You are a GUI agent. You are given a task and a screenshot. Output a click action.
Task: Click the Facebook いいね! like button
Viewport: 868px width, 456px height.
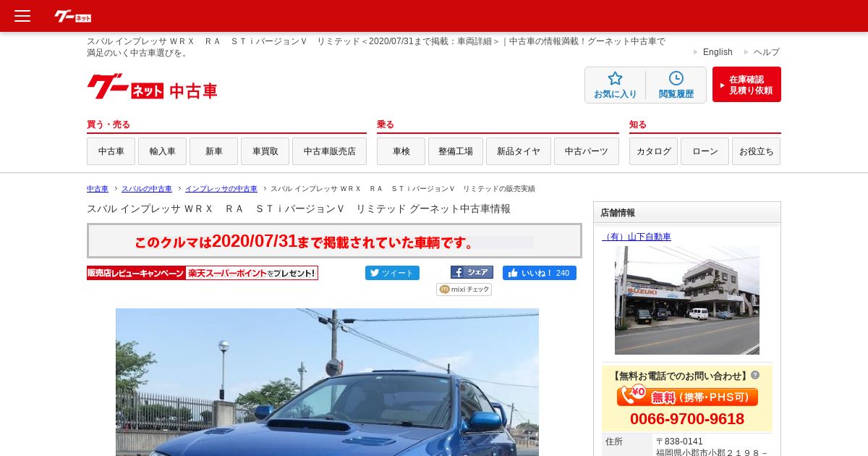[x=539, y=273]
